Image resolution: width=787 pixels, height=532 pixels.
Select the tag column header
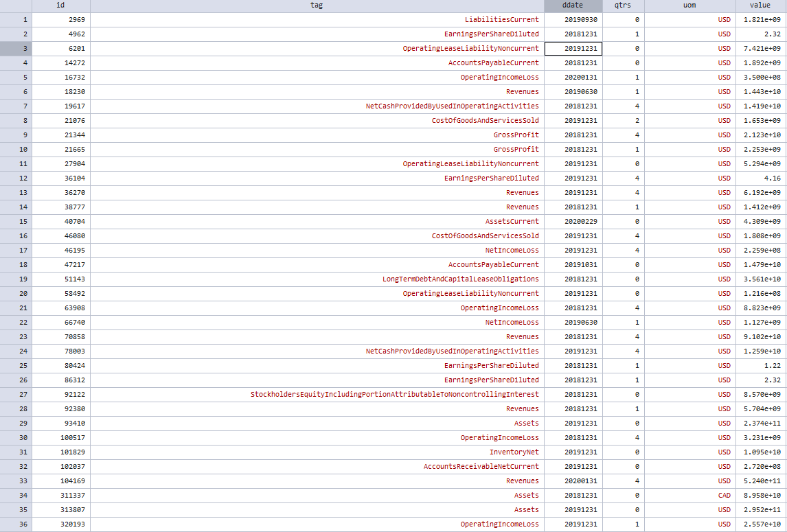click(317, 5)
